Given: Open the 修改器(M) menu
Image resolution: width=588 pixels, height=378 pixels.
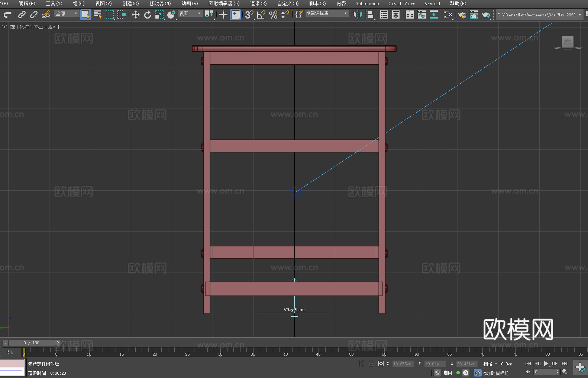Looking at the screenshot, I should pos(160,3).
